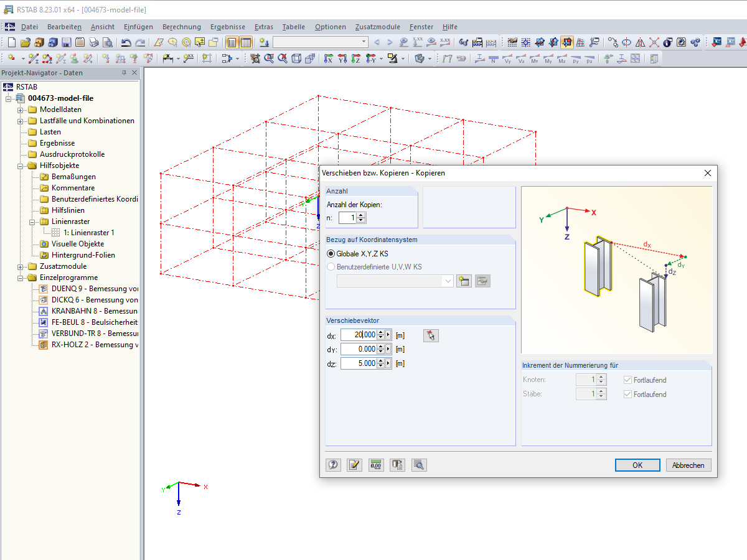Screen dimensions: 747x560
Task: Confirm the copy with the OK button
Action: click(x=637, y=465)
